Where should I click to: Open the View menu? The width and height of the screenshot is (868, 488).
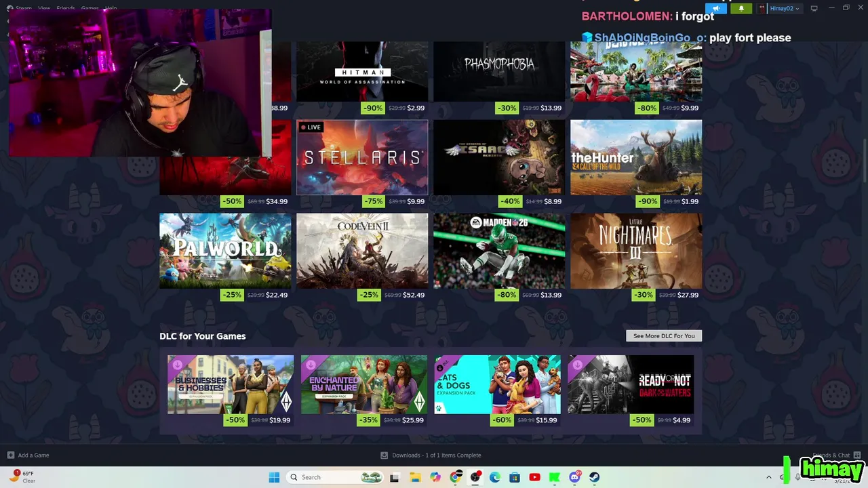tap(44, 8)
